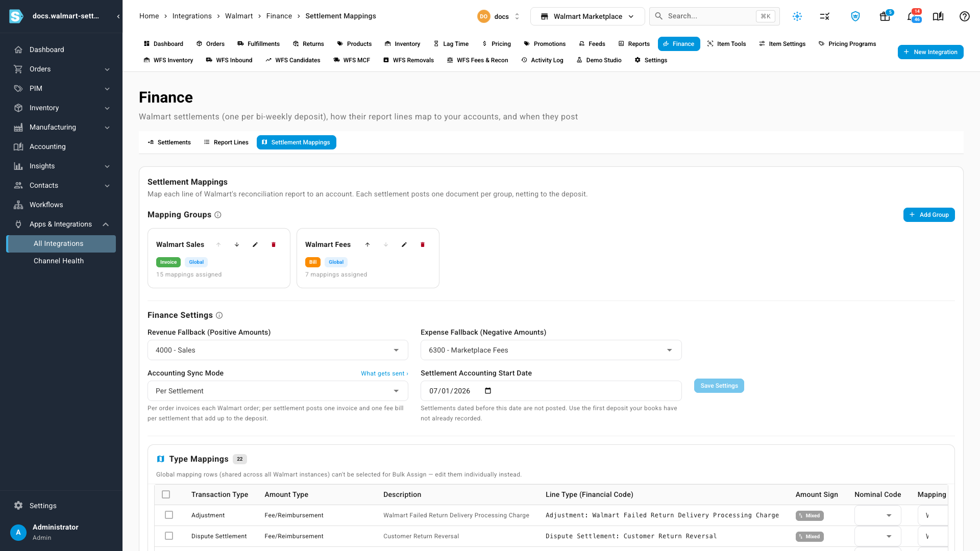The image size is (980, 551).
Task: Delete the Walmart Sales group trash icon
Action: tap(274, 245)
